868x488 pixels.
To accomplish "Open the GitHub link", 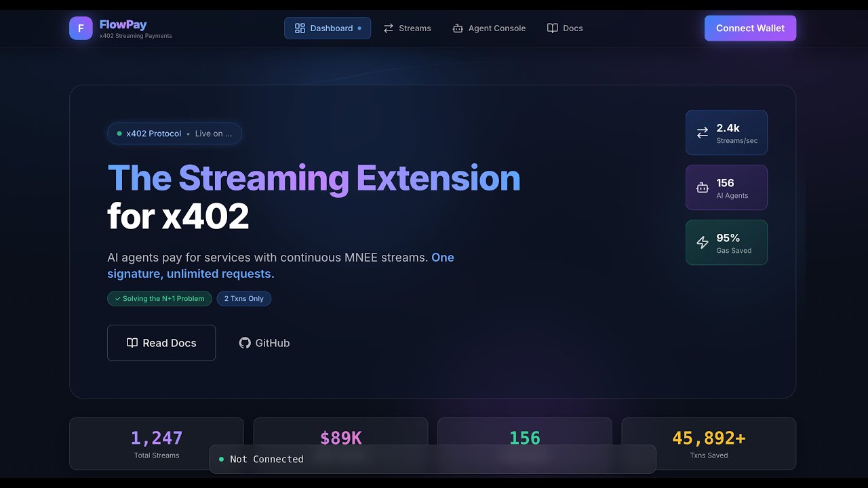I will coord(264,343).
